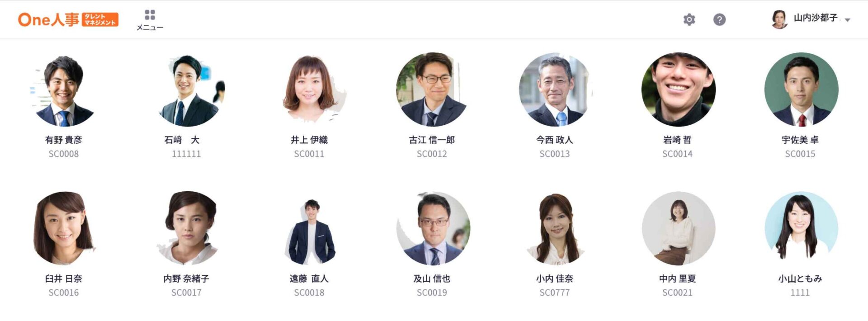The height and width of the screenshot is (321, 868).
Task: Select 小山ともみ profile photo
Action: click(x=800, y=228)
